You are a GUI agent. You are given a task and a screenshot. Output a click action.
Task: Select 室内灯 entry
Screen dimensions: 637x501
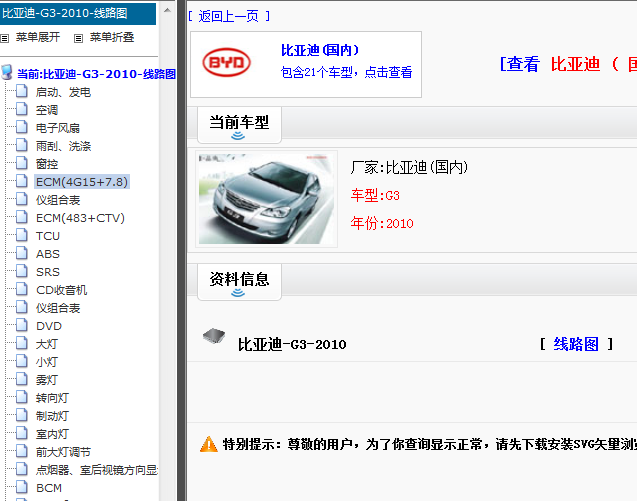coord(52,434)
